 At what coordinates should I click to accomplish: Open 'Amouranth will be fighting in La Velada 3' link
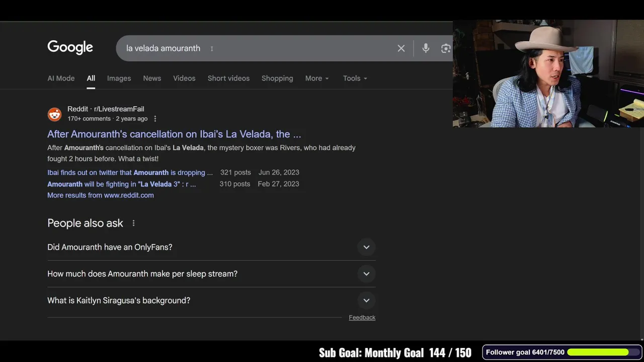coord(122,184)
